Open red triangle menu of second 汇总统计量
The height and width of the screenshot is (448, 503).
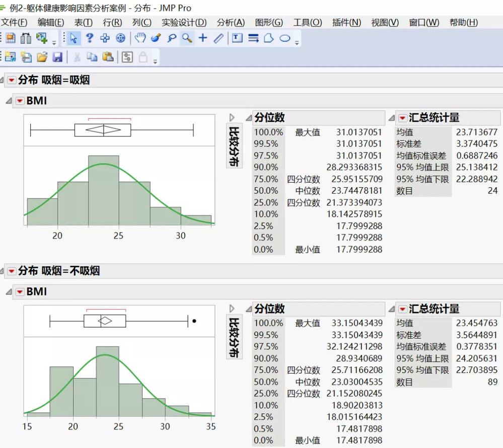tap(402, 309)
